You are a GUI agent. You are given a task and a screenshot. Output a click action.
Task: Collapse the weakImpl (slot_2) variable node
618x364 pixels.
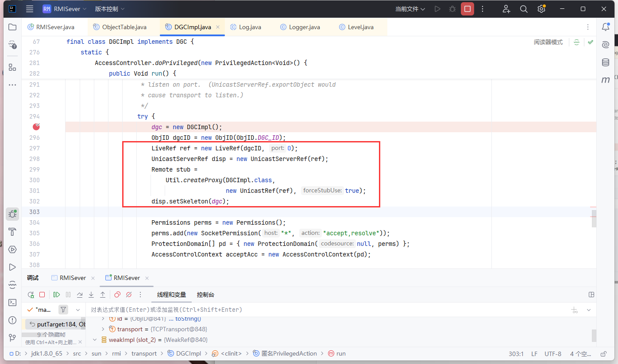94,340
